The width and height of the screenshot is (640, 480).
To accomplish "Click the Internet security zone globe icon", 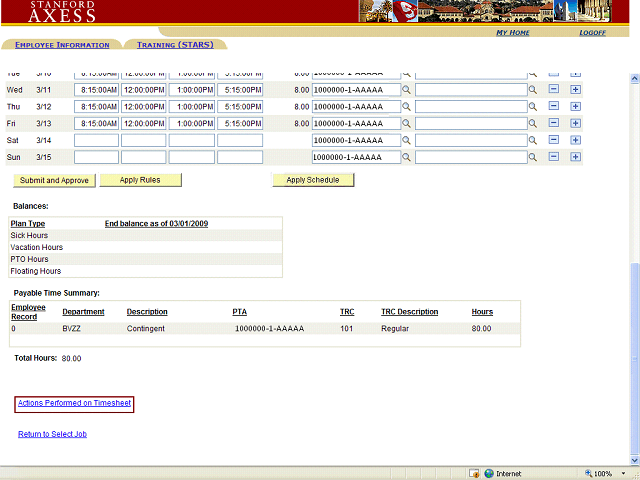I will [489, 473].
